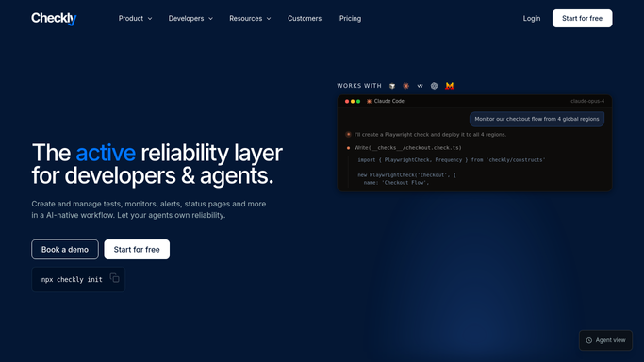Click the blue word 'active' in headline
This screenshot has width=644, height=362.
[106, 153]
